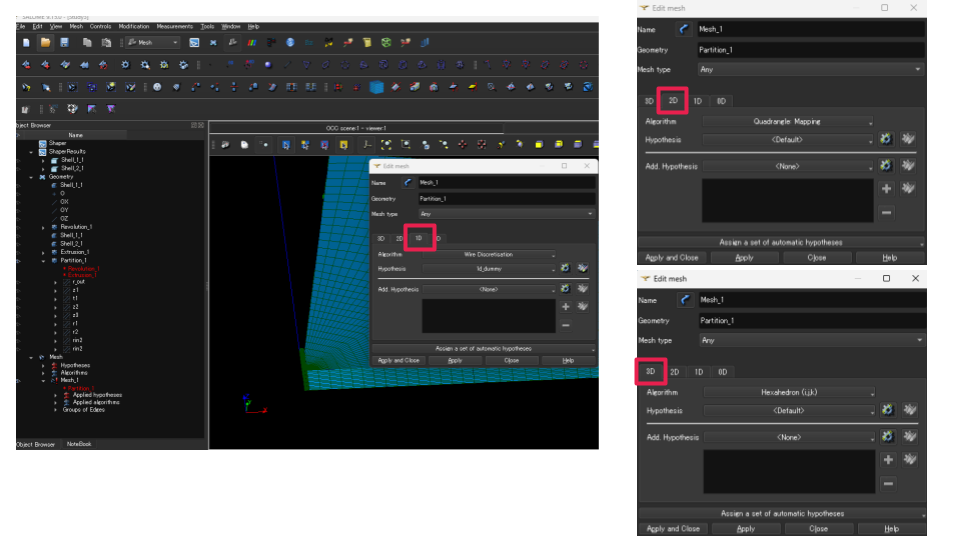This screenshot has width=960, height=540.
Task: Click the minus icon in Quadrangle: Mapping dialog
Action: click(886, 212)
